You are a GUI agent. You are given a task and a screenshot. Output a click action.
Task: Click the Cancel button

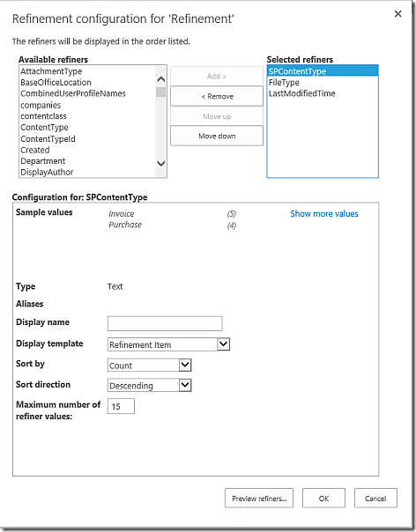375,498
